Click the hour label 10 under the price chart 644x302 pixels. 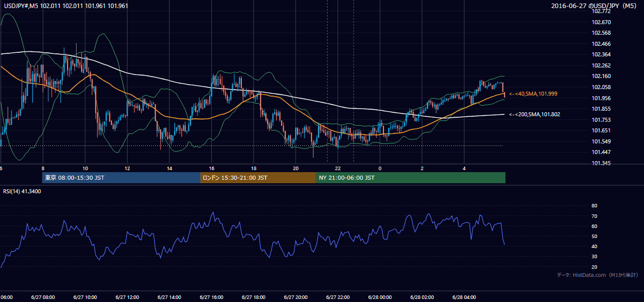85,168
